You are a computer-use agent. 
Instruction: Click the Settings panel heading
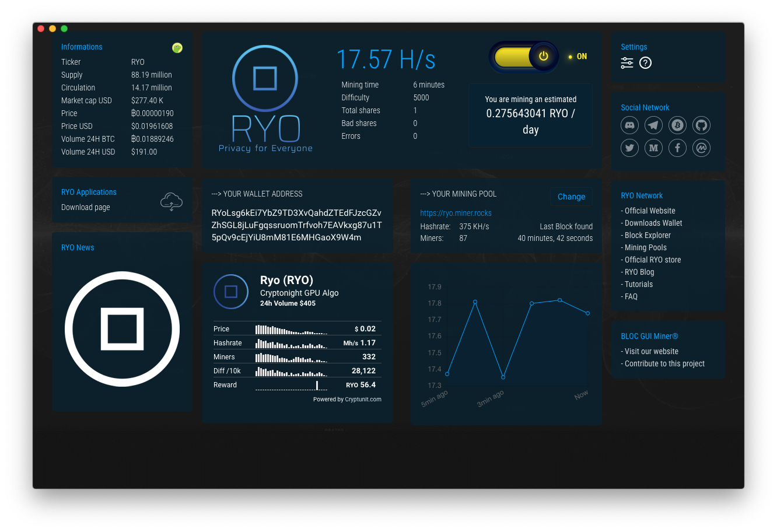tap(633, 47)
